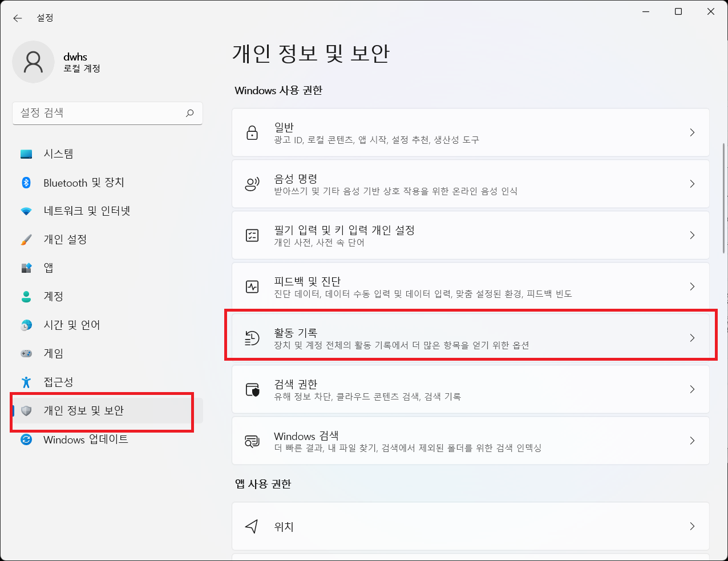Expand the 음성 명령 row chevron
Viewport: 728px width, 561px height.
[692, 184]
